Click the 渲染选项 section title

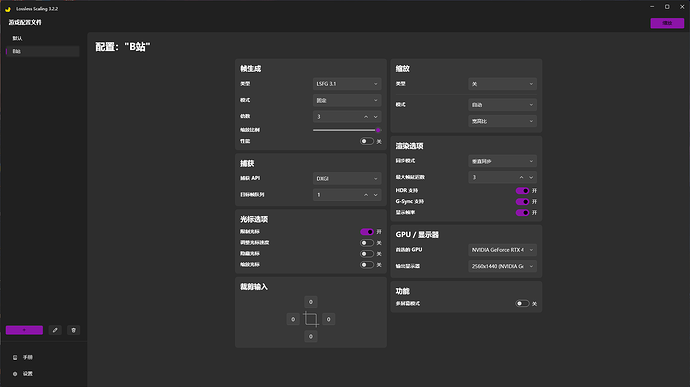[409, 146]
